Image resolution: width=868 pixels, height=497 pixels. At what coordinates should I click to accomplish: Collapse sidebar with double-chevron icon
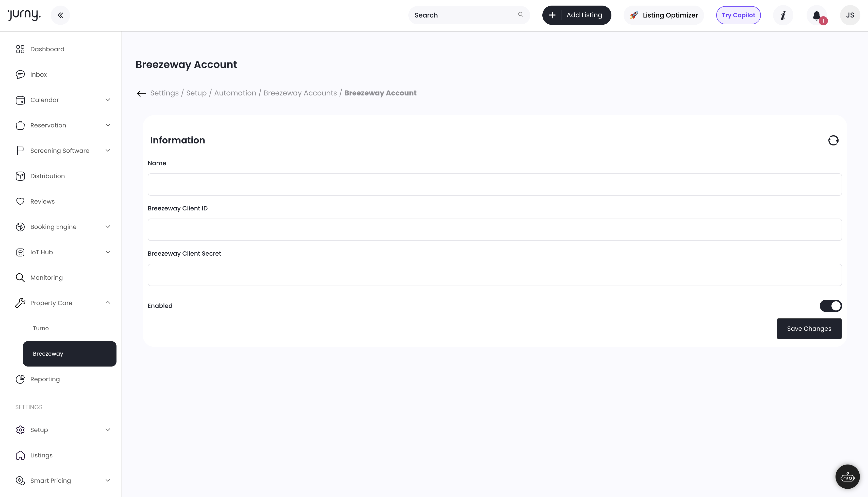[x=60, y=15]
